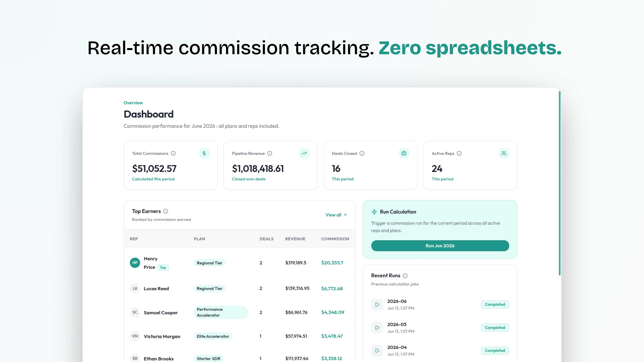Click the $57,974.51 revenue value
Screen dimensions: 644x362
[x=296, y=336]
